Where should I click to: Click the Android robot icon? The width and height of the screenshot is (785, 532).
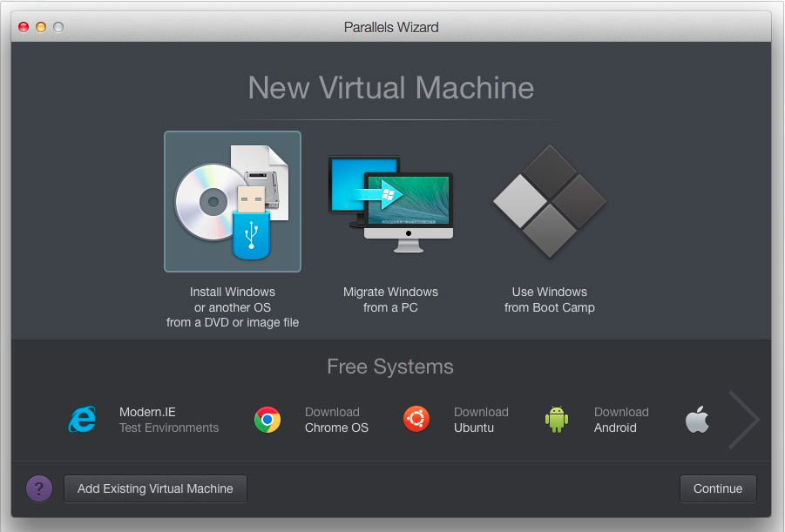557,420
